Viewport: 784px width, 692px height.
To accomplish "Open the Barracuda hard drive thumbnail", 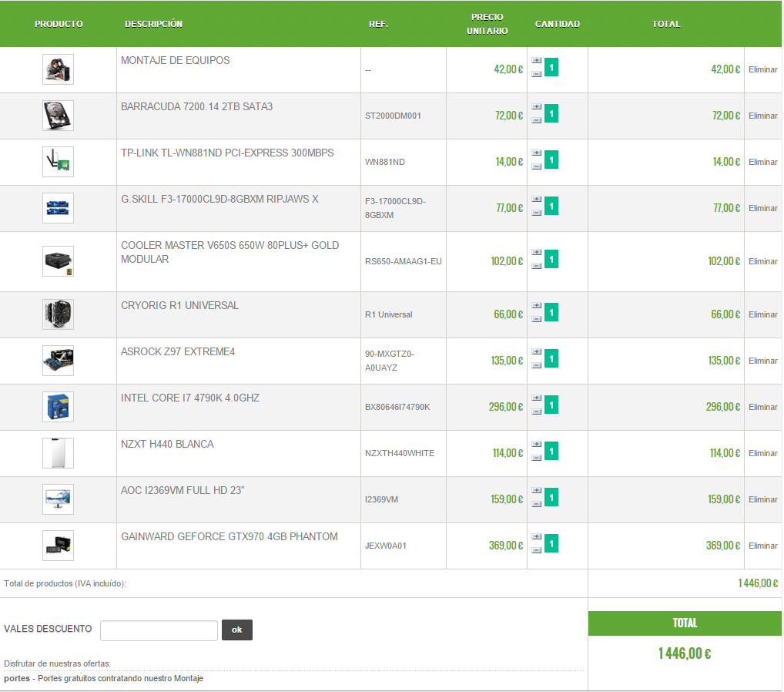I will pos(58,116).
